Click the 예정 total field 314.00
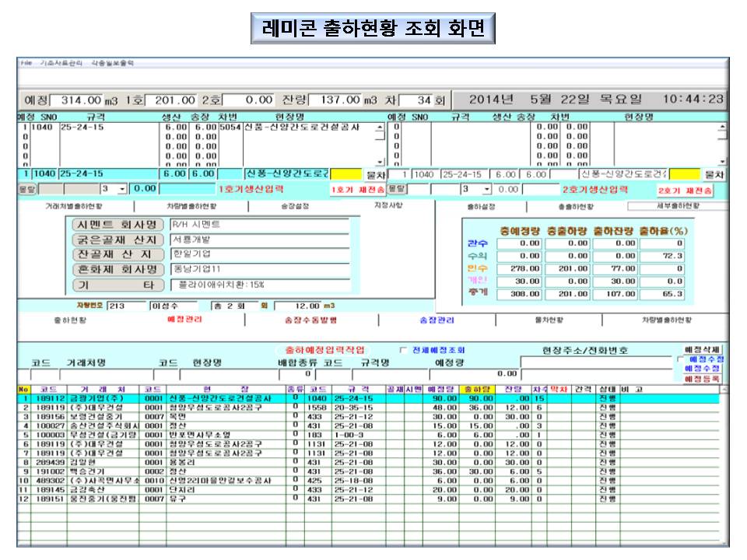 (76, 100)
